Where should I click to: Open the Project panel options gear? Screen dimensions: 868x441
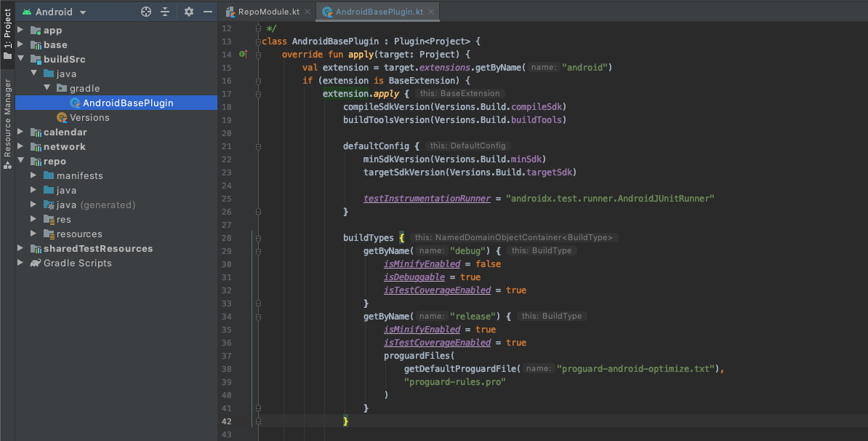pyautogui.click(x=188, y=12)
